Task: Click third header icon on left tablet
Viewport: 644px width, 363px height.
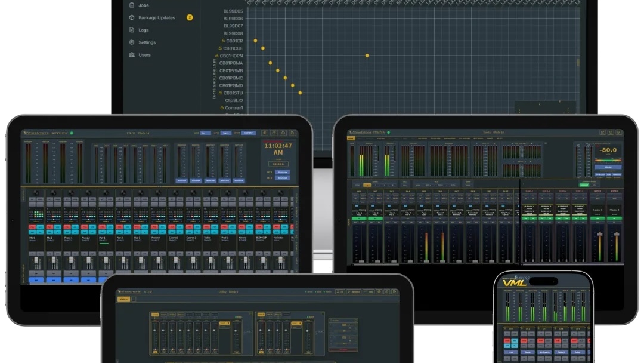Action: (x=283, y=133)
